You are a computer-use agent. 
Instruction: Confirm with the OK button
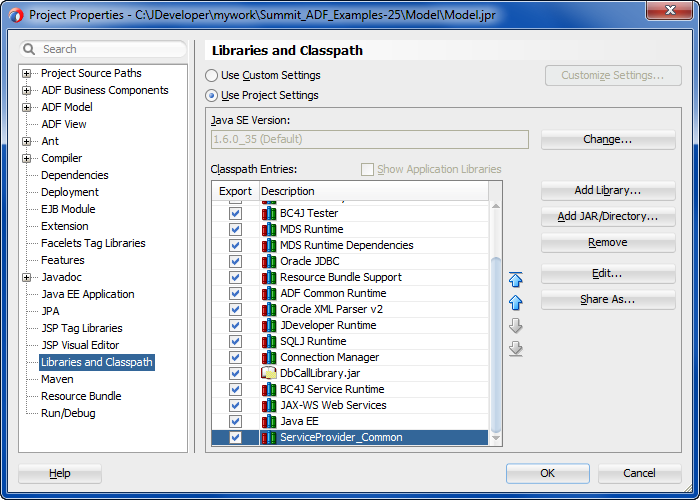pyautogui.click(x=548, y=473)
